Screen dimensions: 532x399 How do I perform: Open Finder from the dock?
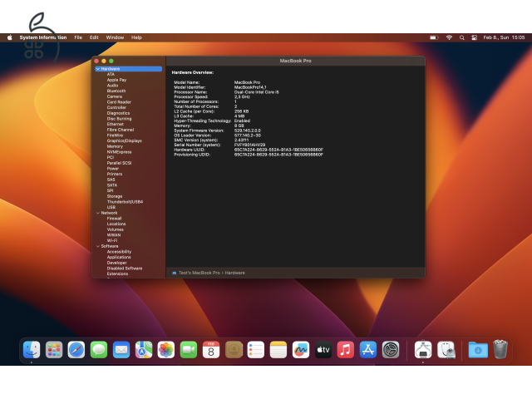point(32,350)
